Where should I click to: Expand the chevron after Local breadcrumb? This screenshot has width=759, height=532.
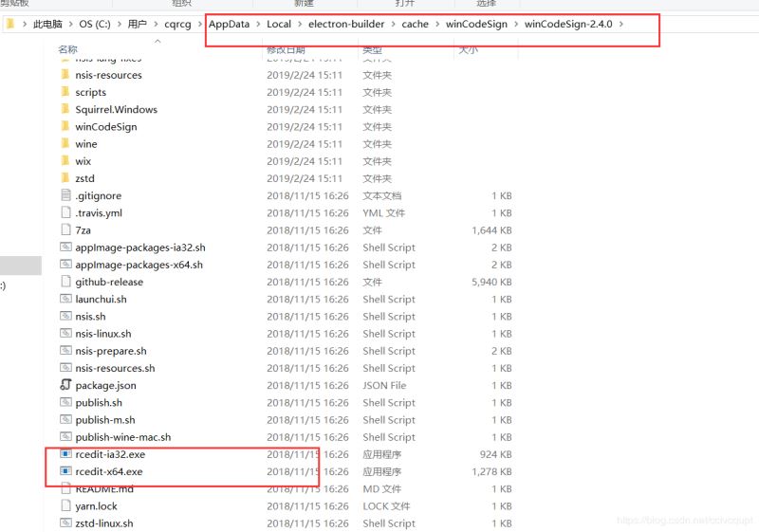tap(300, 25)
